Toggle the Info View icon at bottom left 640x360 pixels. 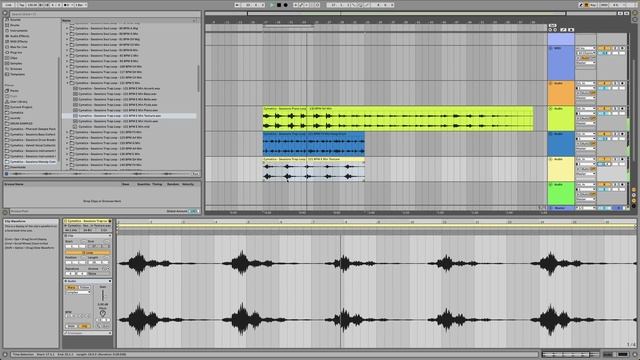coord(5,355)
